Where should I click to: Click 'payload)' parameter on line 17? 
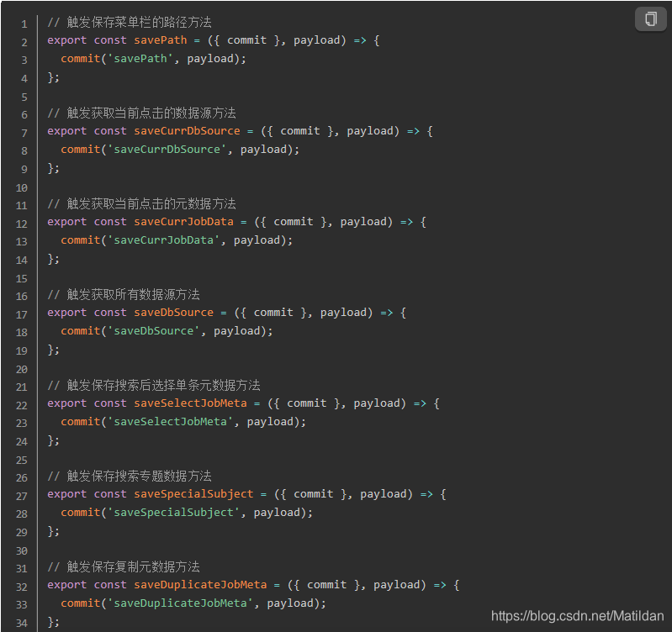[x=347, y=313]
